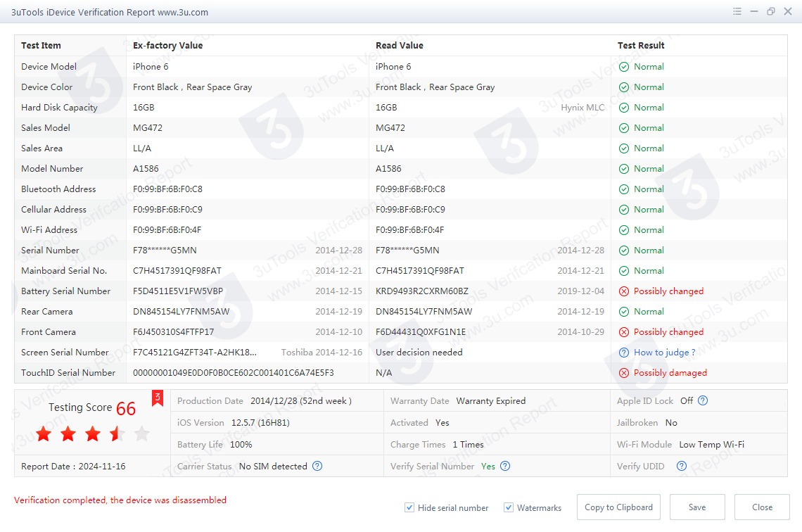This screenshot has width=802, height=532.
Task: Click the testing score 66
Action: (x=126, y=409)
